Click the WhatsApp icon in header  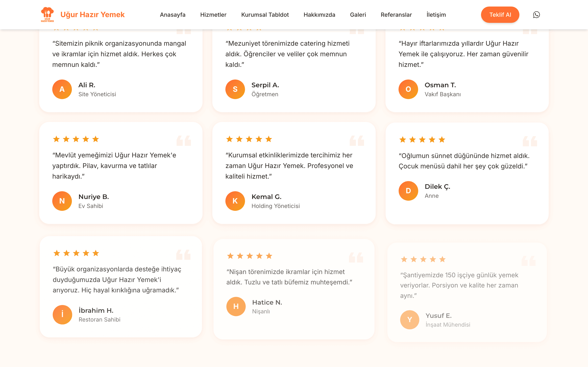click(536, 15)
